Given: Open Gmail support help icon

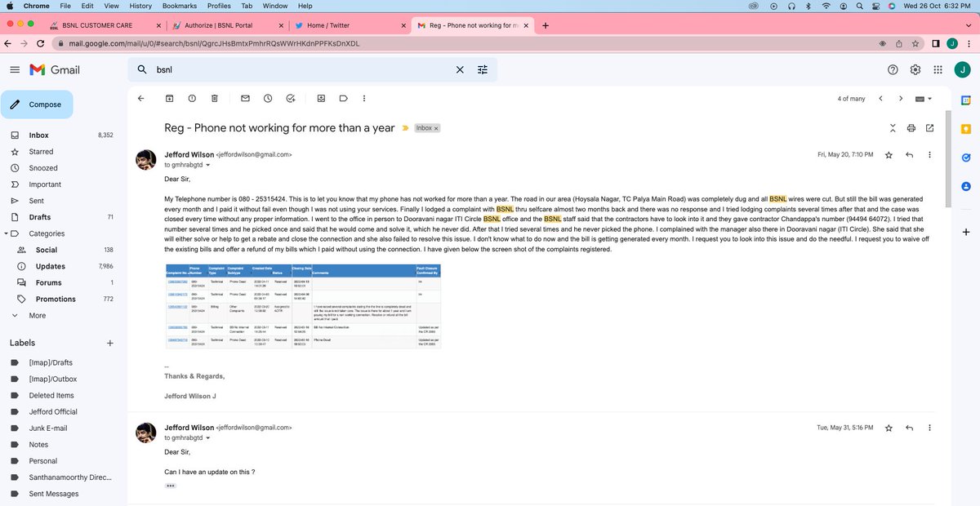Looking at the screenshot, I should click(x=893, y=70).
